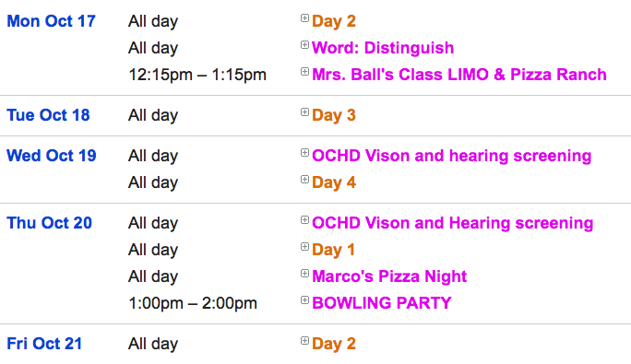
Task: Open the Mon Oct 17 date link
Action: coord(51,21)
